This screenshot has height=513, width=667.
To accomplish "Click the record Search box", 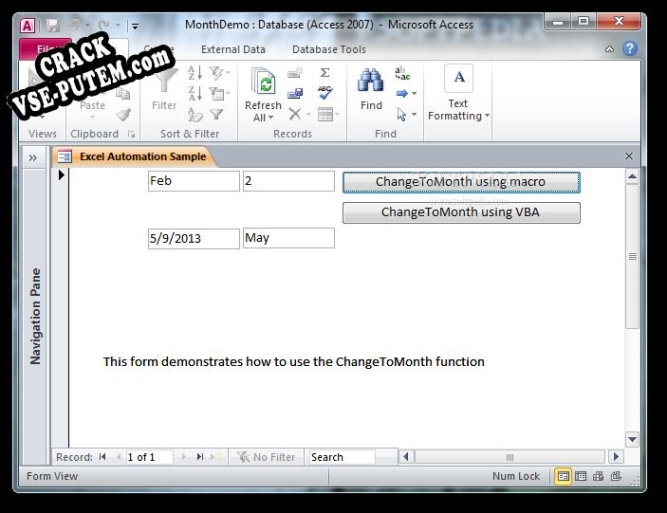I will point(342,457).
